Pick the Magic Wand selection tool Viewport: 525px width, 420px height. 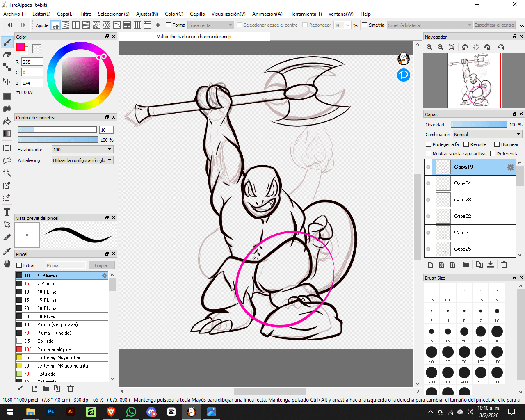[7, 173]
